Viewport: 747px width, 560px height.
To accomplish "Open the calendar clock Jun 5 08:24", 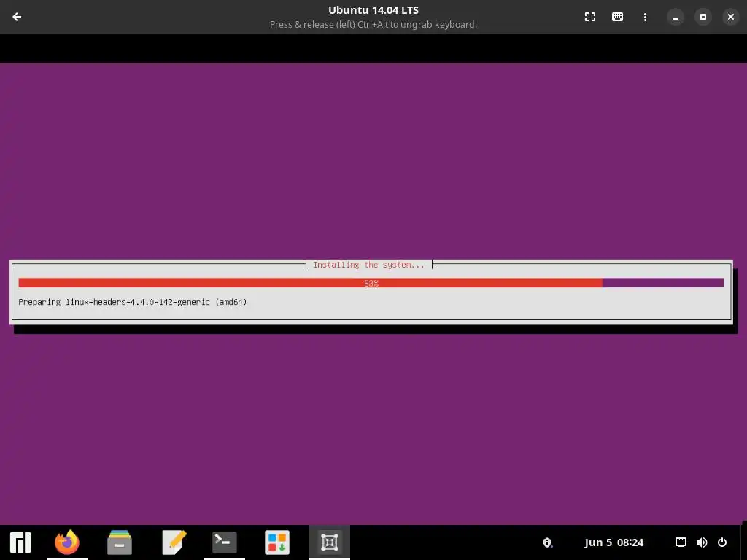I will click(614, 542).
